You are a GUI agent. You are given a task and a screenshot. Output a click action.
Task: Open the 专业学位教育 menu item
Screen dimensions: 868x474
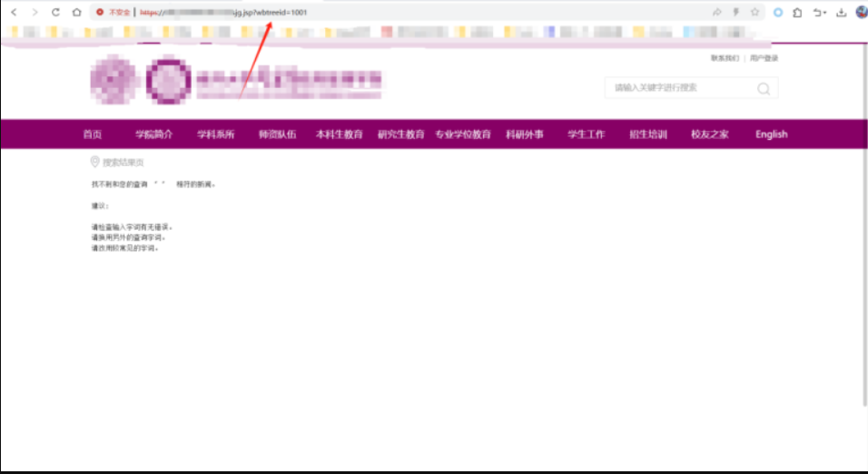(x=463, y=134)
